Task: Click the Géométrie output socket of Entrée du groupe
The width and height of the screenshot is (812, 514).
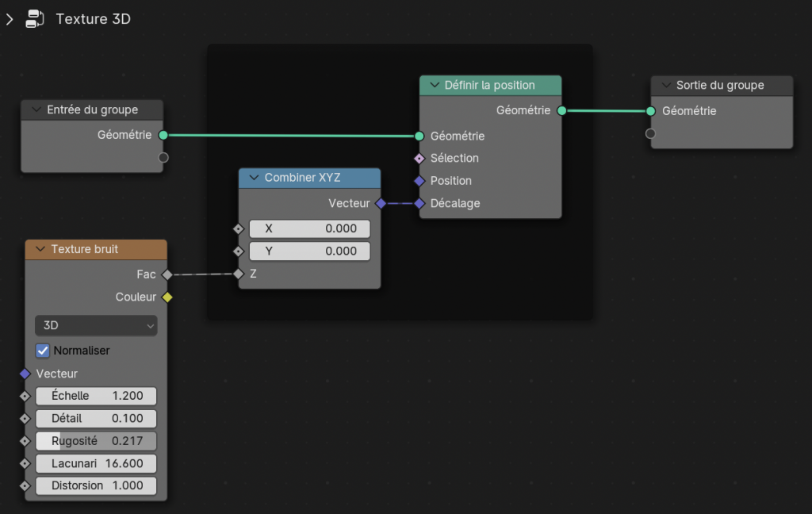Action: pos(163,135)
